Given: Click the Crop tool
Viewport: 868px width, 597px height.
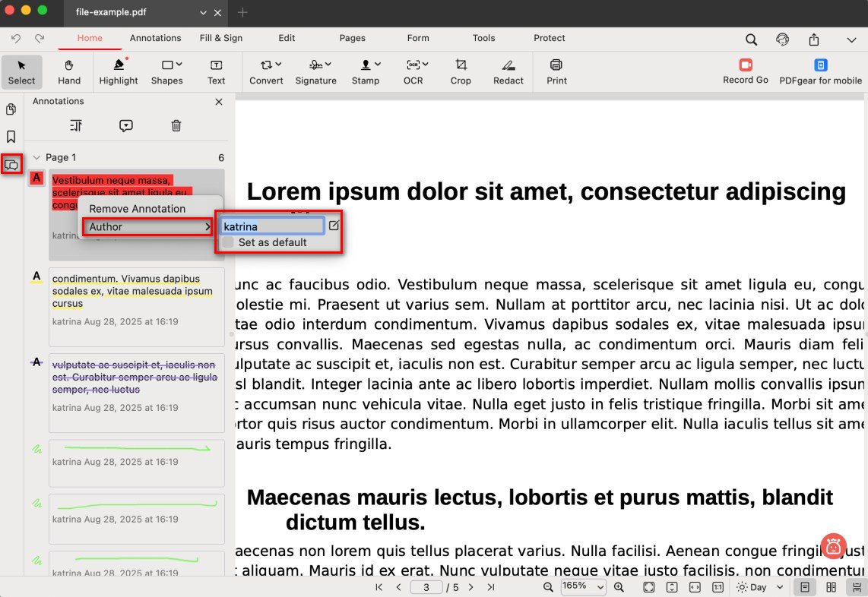Looking at the screenshot, I should pos(461,71).
